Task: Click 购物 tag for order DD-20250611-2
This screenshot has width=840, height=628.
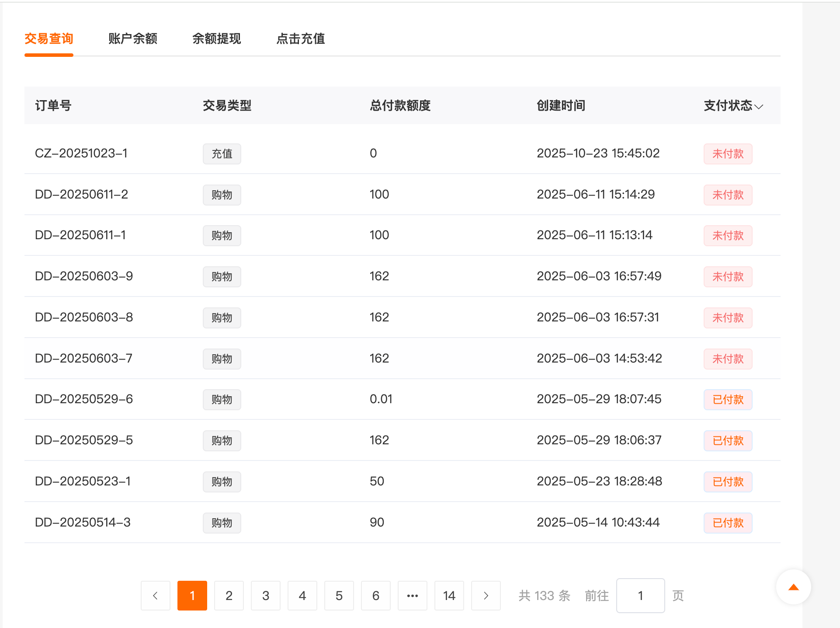Action: [222, 195]
